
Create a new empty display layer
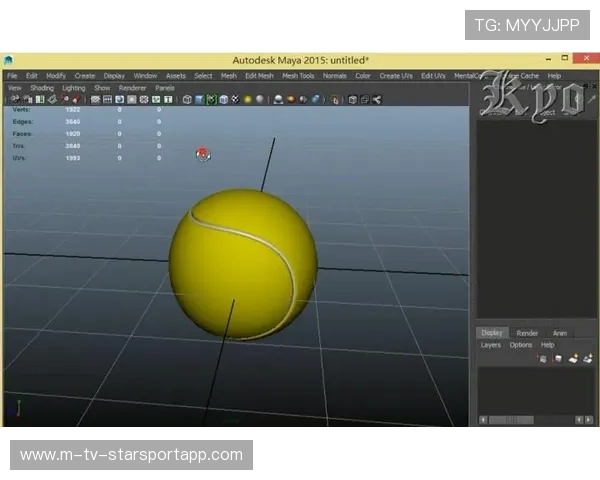click(x=573, y=358)
